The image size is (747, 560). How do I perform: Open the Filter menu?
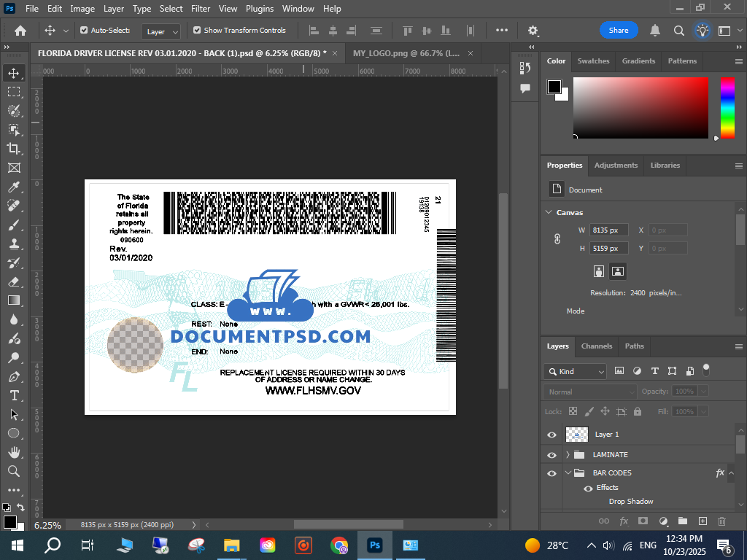click(200, 9)
